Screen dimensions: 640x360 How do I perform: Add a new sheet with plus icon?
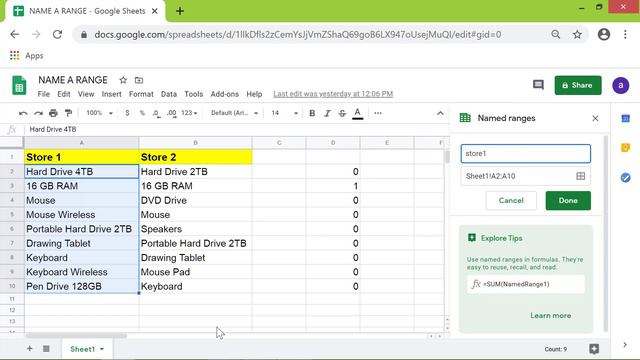[29, 349]
